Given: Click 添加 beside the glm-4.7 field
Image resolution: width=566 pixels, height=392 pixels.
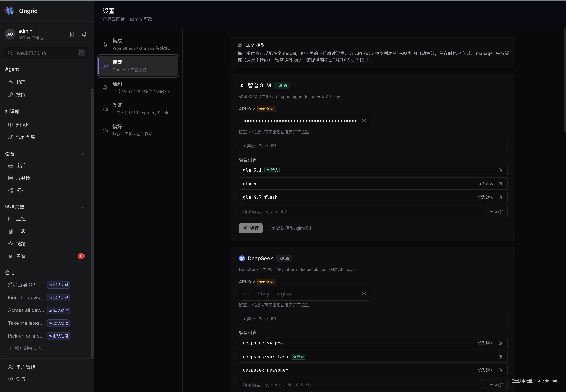Looking at the screenshot, I should [496, 212].
